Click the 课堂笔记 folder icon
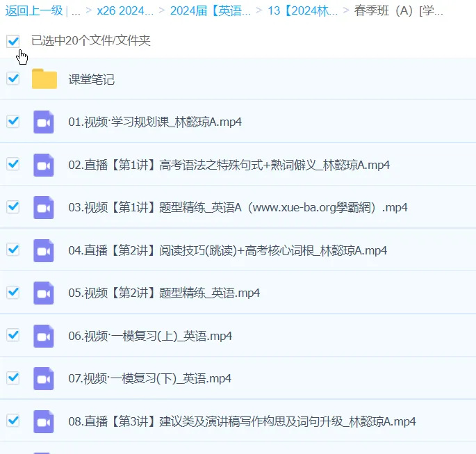Image resolution: width=476 pixels, height=454 pixels. 44,79
